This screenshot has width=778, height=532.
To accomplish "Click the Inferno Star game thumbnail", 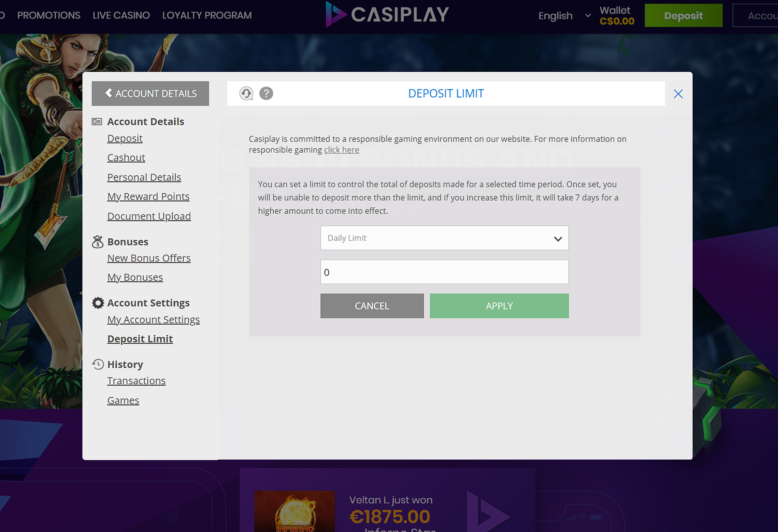I will [x=294, y=511].
